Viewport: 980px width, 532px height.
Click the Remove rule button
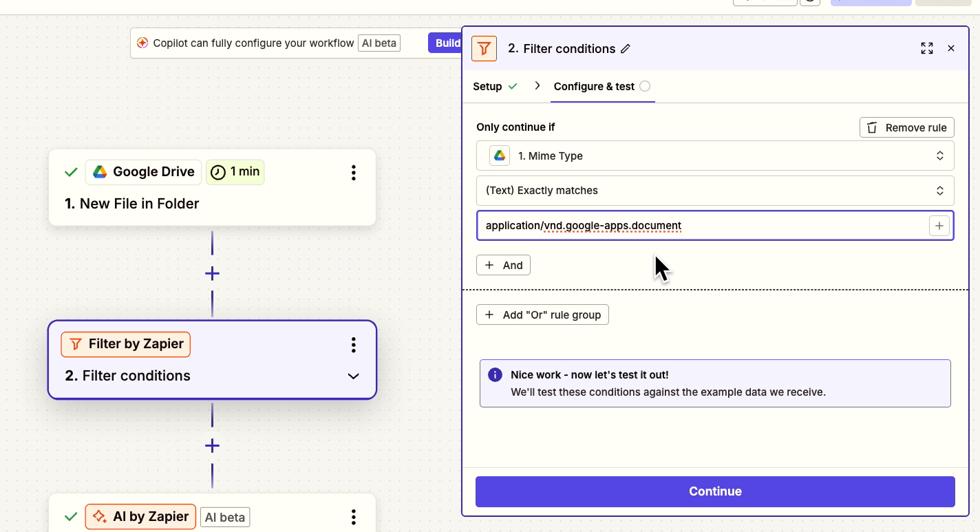[907, 128]
